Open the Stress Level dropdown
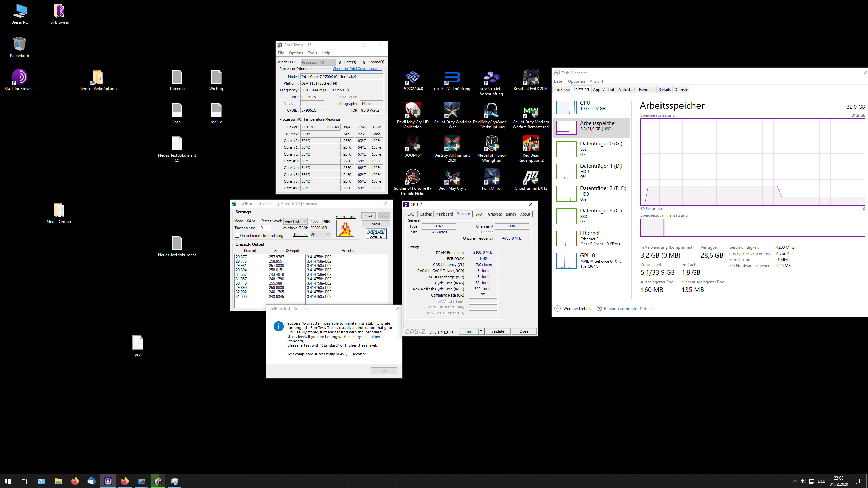The image size is (868, 488). click(295, 221)
